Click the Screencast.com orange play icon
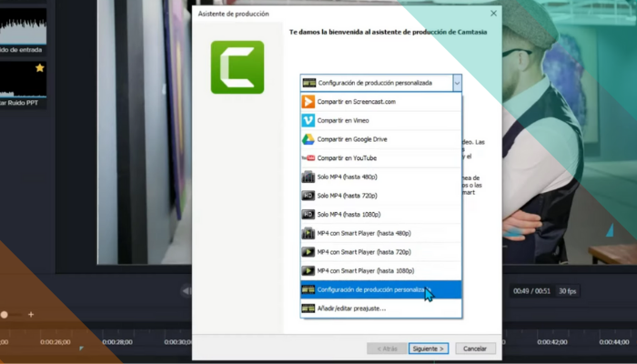 [x=308, y=102]
